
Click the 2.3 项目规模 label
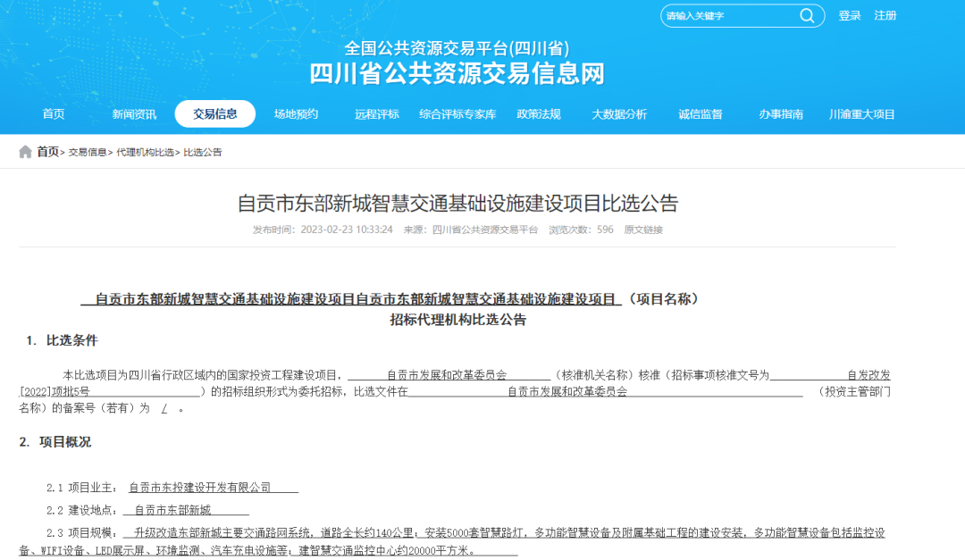[x=81, y=533]
